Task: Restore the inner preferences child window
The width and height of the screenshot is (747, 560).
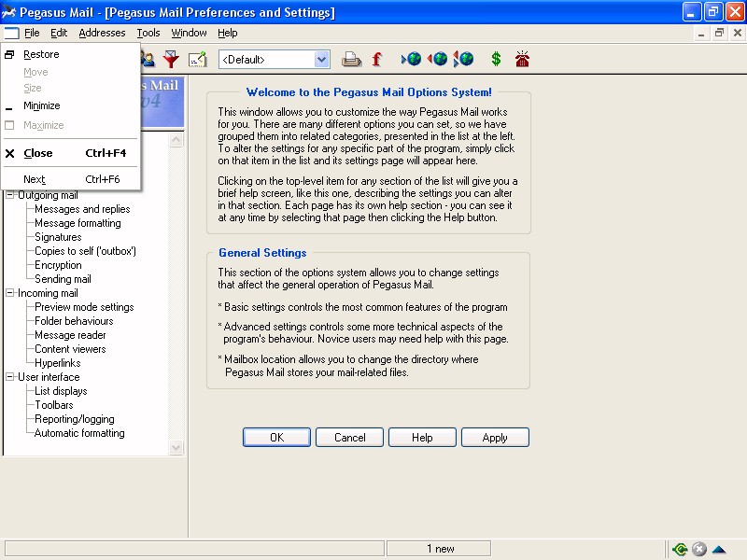Action: click(x=719, y=33)
